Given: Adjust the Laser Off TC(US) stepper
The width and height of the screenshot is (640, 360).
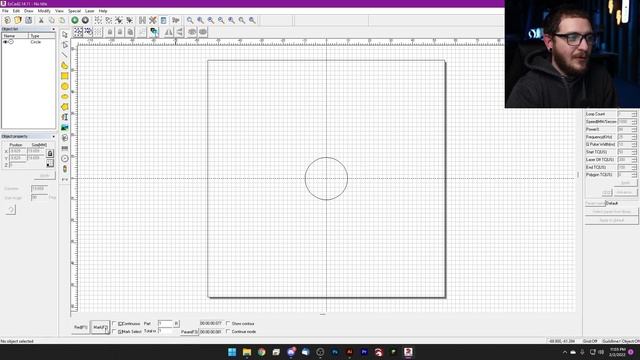Looking at the screenshot, I should tap(634, 160).
